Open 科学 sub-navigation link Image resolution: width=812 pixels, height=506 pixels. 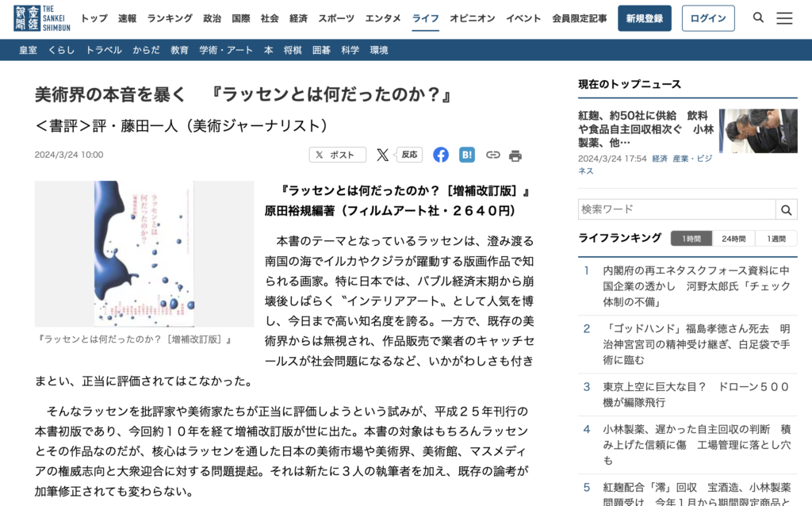tap(350, 50)
